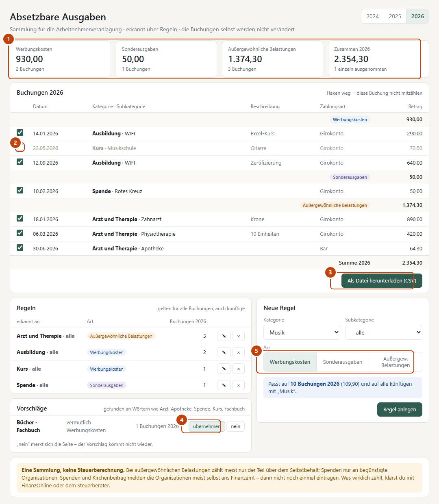Remove the Ausbildung rule with its × icon
439x504 pixels.
(239, 352)
